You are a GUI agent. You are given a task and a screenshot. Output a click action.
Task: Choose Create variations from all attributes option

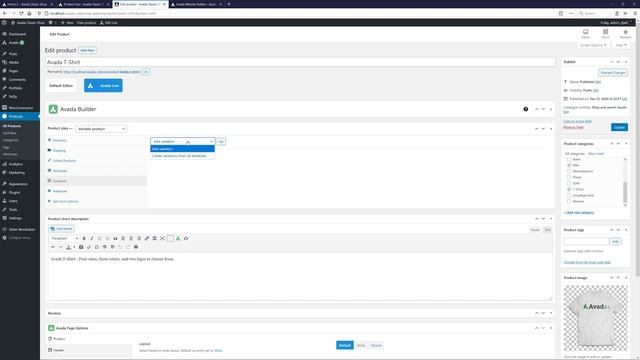tap(182, 156)
